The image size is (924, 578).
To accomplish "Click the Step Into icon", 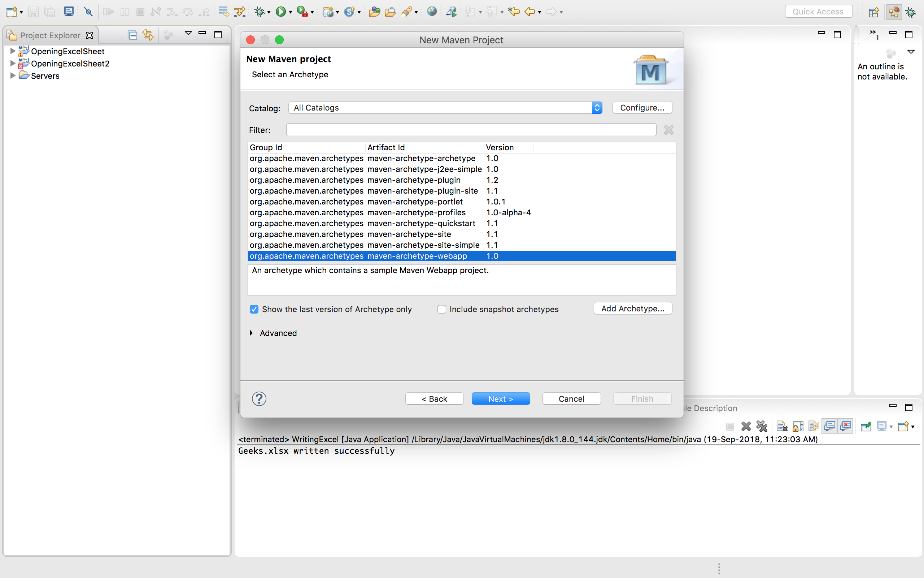I will pyautogui.click(x=171, y=12).
